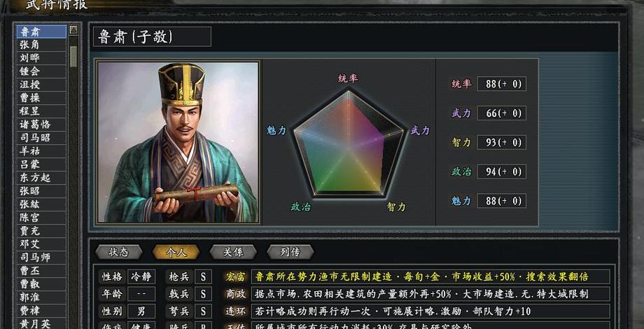Click the 枪兵 aptitude S box
This screenshot has width=644, height=329.
click(203, 276)
